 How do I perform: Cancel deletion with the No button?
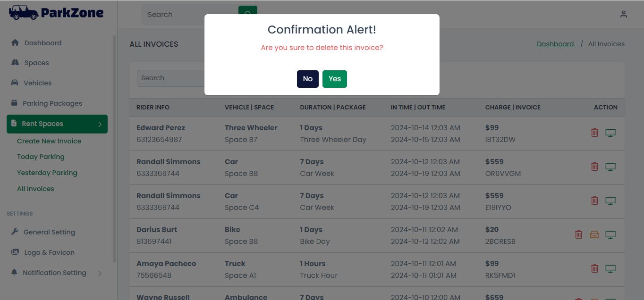click(x=307, y=79)
